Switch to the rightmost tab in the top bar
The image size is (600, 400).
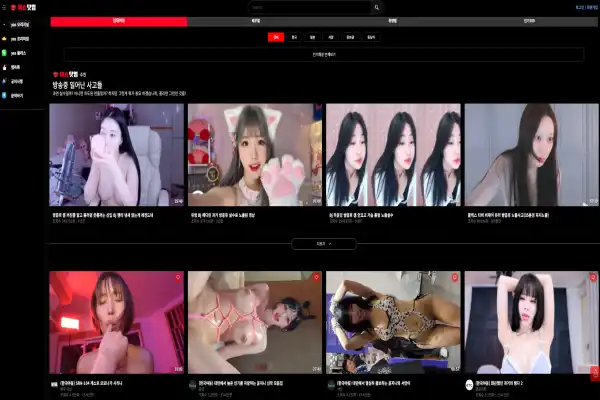[528, 20]
